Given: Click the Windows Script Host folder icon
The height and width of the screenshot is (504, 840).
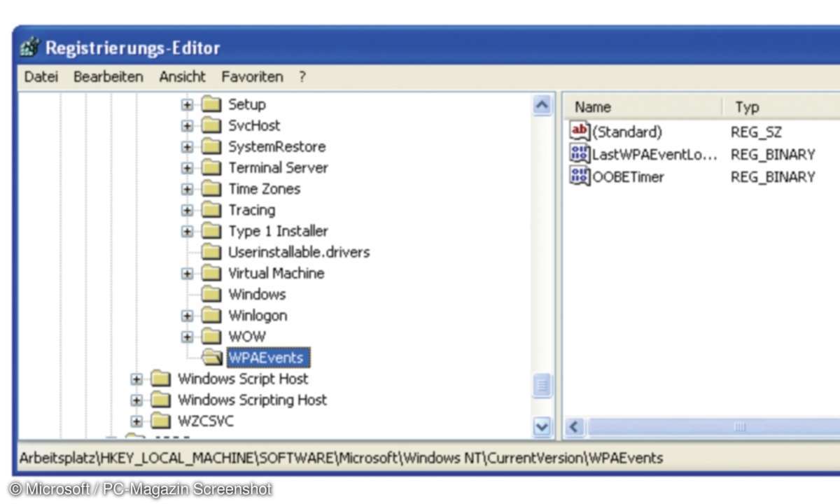Looking at the screenshot, I should [x=161, y=379].
